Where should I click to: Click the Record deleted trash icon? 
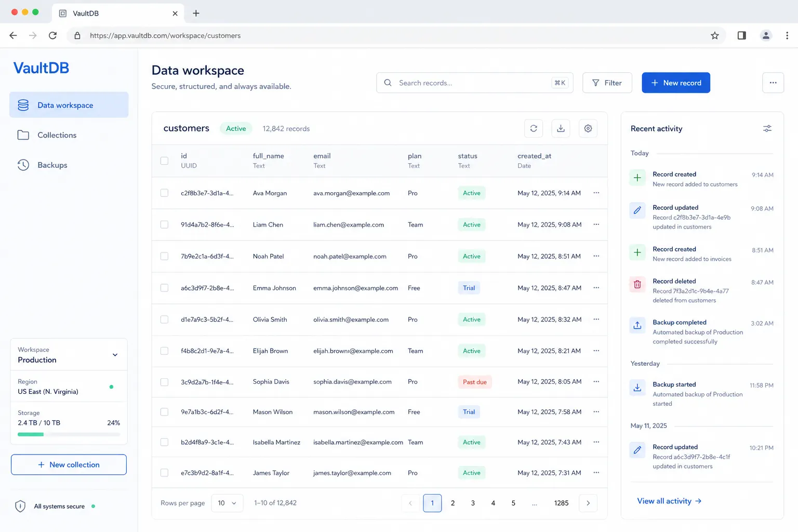(637, 284)
